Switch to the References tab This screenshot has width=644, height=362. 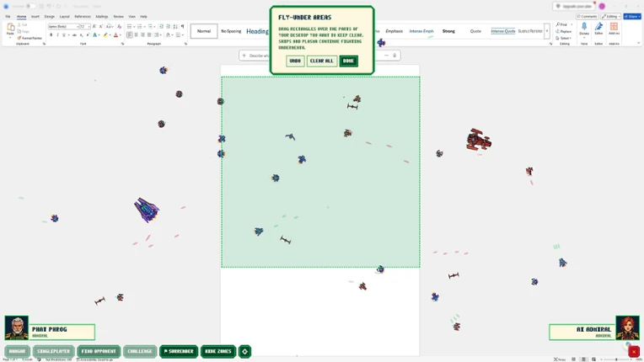point(83,16)
